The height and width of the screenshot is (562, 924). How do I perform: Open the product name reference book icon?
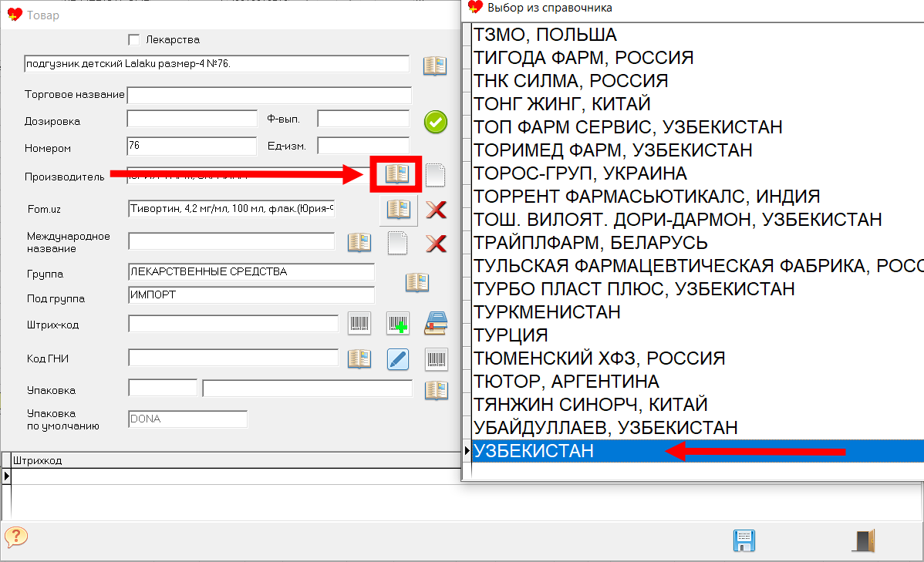[435, 66]
